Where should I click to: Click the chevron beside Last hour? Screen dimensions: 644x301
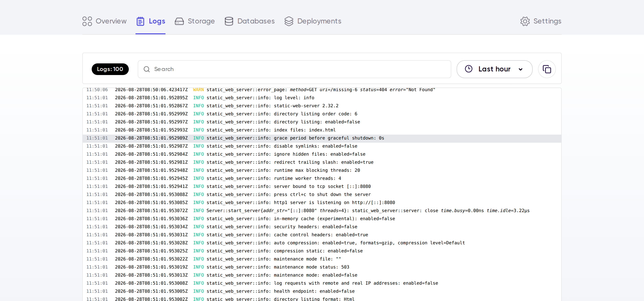coord(521,69)
